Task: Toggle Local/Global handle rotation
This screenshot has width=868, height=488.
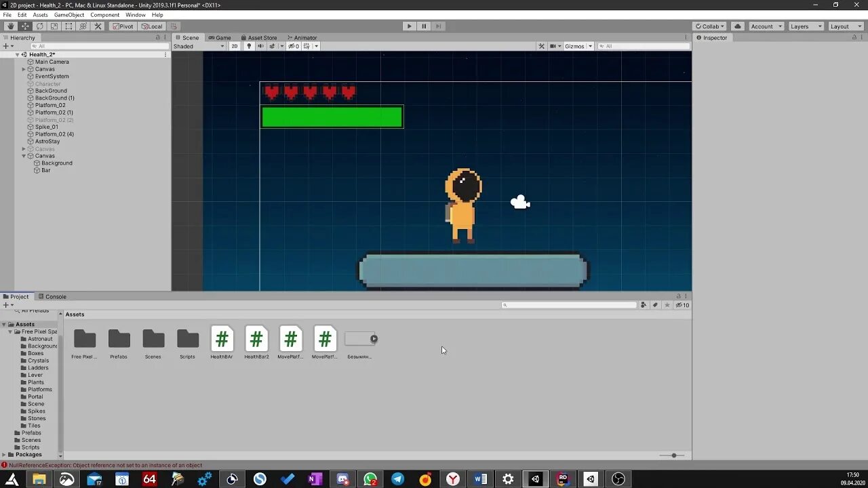Action: [152, 26]
